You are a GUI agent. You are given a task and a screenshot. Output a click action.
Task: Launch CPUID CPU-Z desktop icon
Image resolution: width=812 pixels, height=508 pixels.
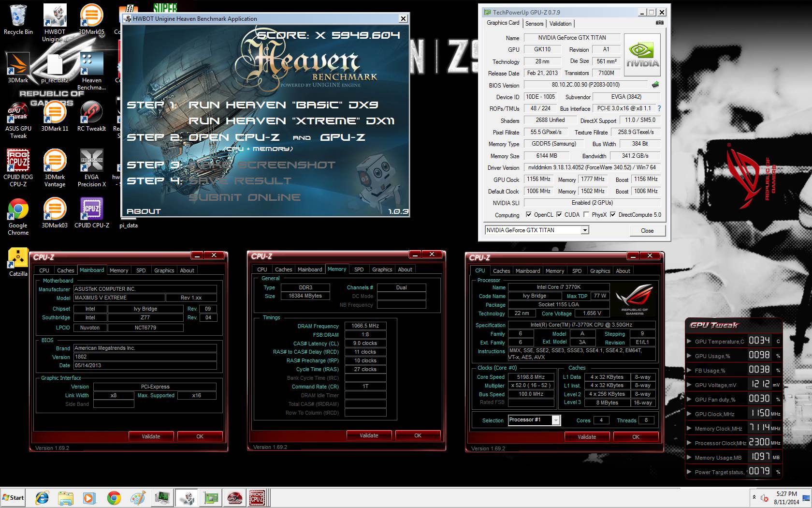point(91,213)
